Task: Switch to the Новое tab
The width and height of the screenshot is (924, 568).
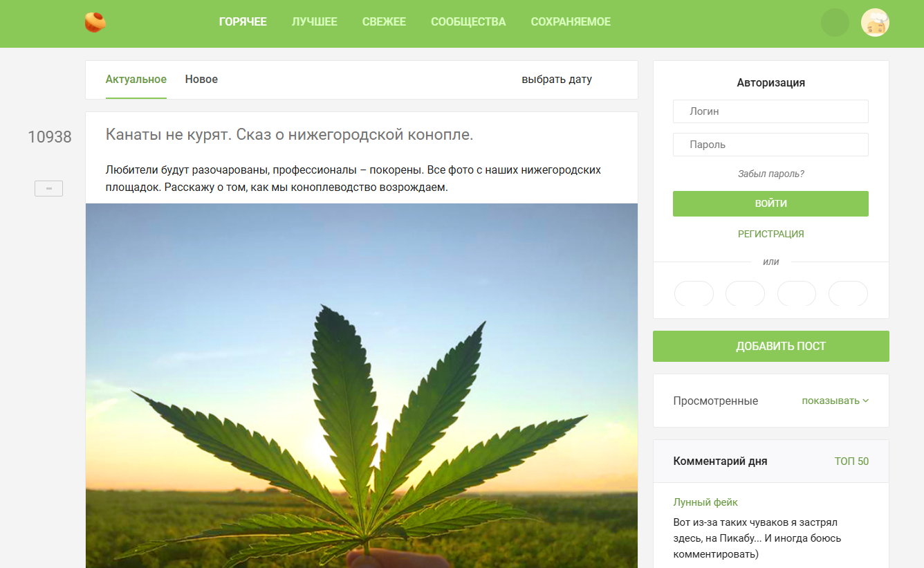Action: point(201,80)
